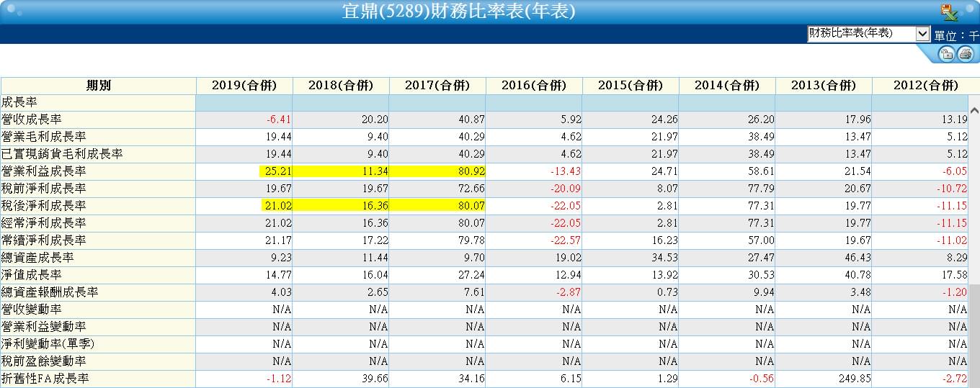Click the red -10.72 value
Screen dimensions: 980x388
click(x=951, y=189)
